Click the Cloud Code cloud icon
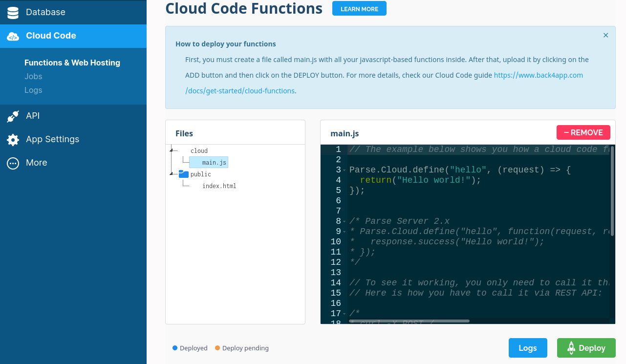 tap(13, 36)
